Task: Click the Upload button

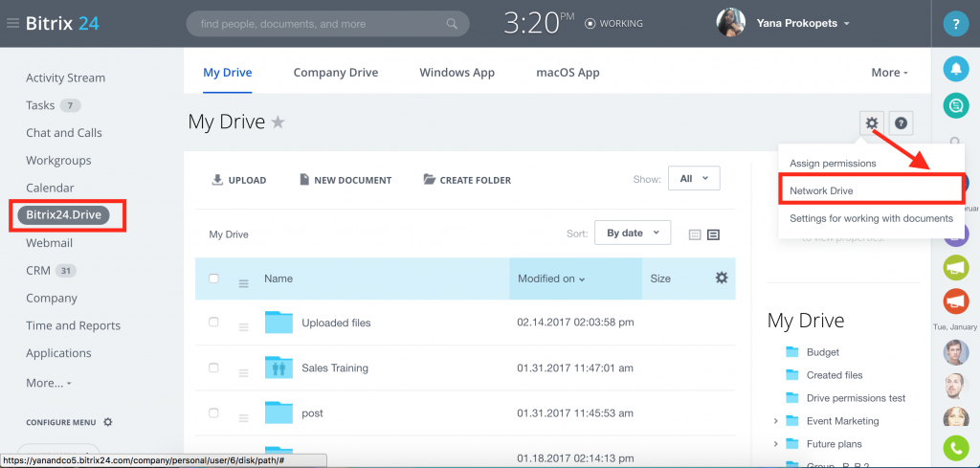Action: click(x=239, y=180)
